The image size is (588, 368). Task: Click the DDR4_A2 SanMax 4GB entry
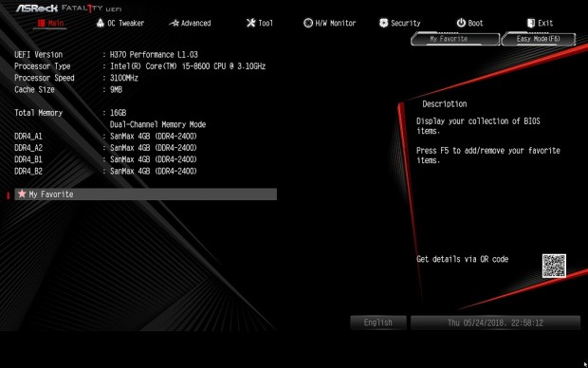(153, 148)
